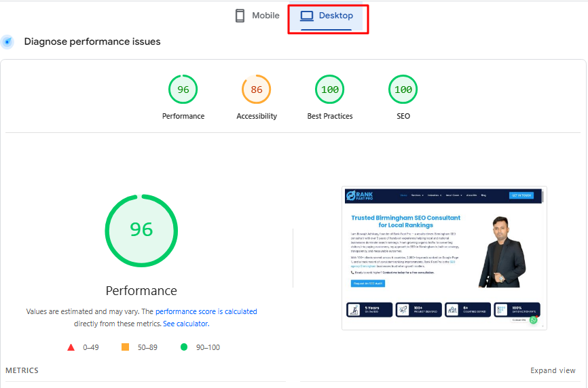
Task: Click the Request An SEO Audit button in thumbnail
Action: (368, 284)
